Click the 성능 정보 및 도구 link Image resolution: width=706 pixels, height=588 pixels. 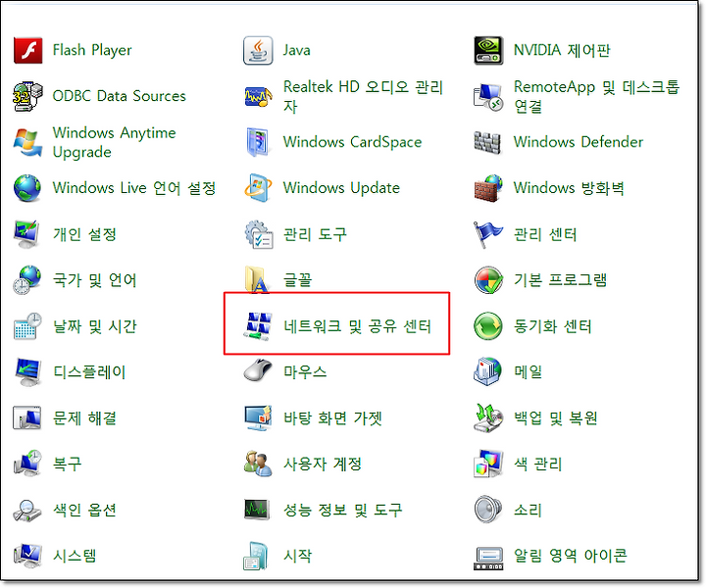[342, 510]
